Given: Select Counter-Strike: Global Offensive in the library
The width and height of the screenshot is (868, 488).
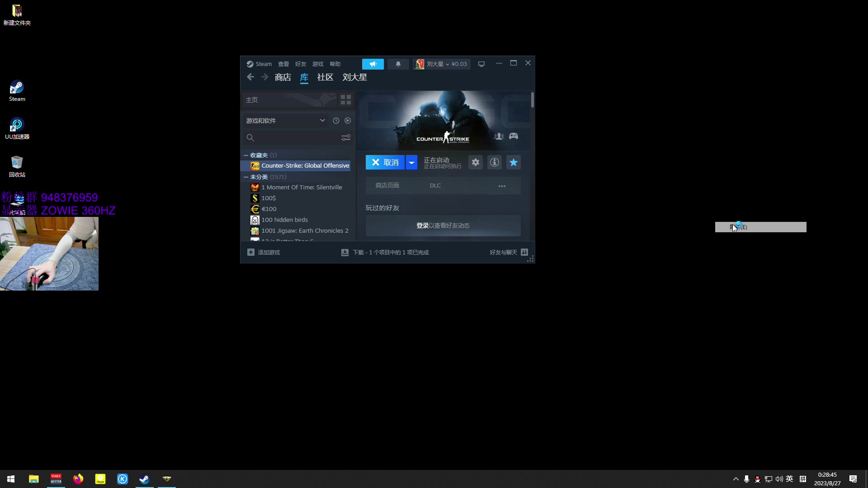Looking at the screenshot, I should (296, 166).
